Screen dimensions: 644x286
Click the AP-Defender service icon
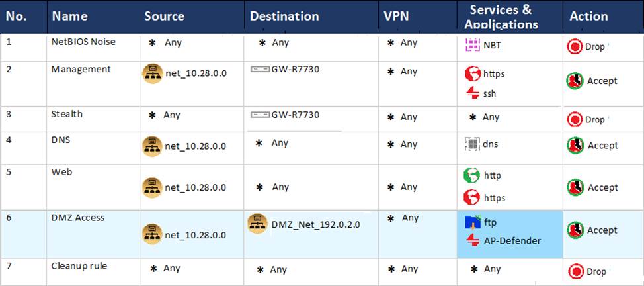(472, 240)
